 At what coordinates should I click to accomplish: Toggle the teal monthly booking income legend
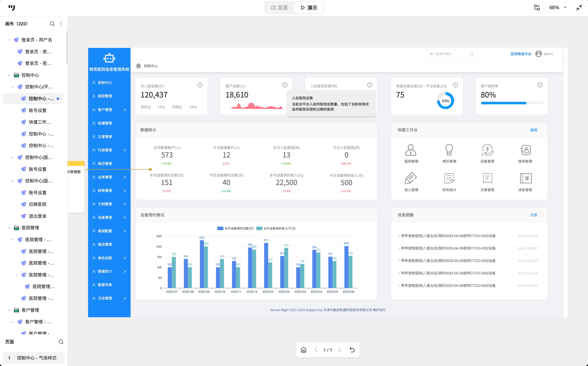[x=259, y=228]
